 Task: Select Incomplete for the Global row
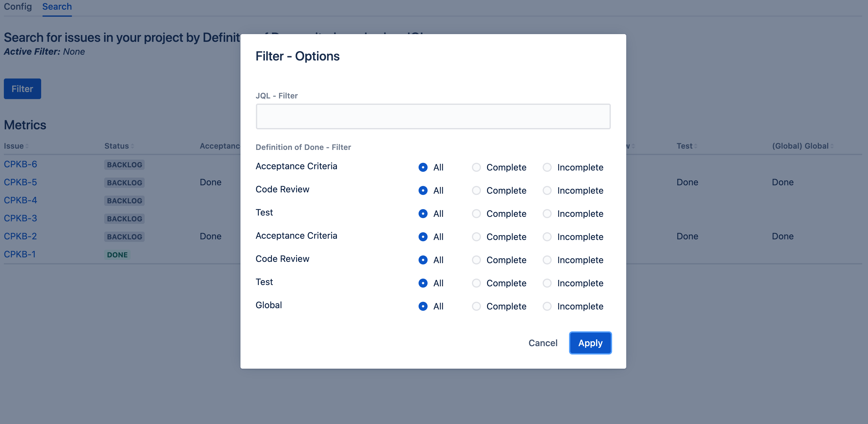click(x=547, y=306)
